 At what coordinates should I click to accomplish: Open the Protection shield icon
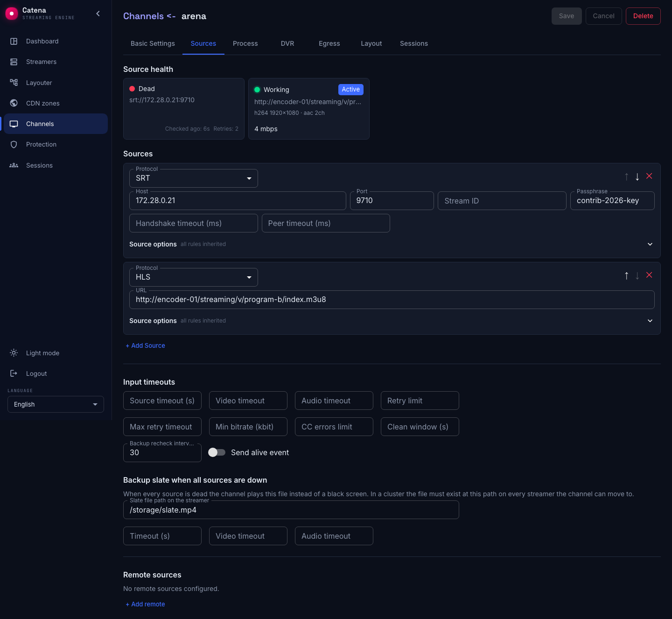14,144
